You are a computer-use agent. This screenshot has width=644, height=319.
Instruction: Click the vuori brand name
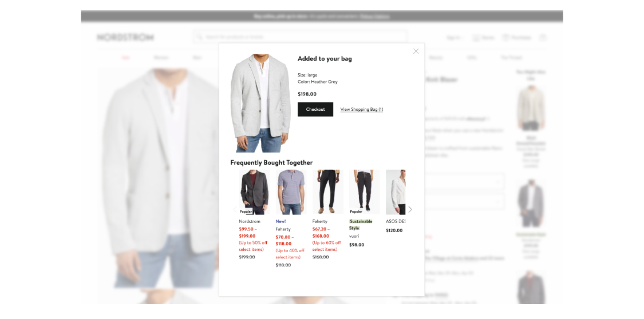pyautogui.click(x=354, y=236)
